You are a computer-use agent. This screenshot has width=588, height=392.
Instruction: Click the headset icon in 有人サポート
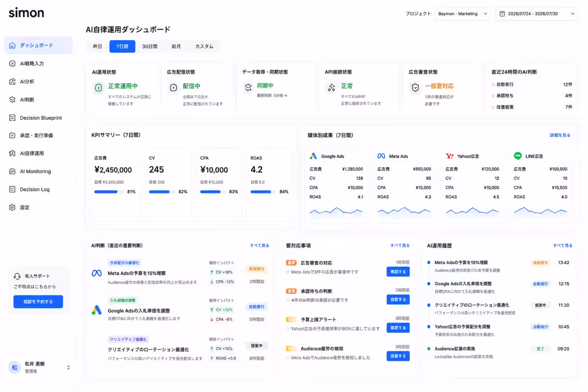[18, 276]
